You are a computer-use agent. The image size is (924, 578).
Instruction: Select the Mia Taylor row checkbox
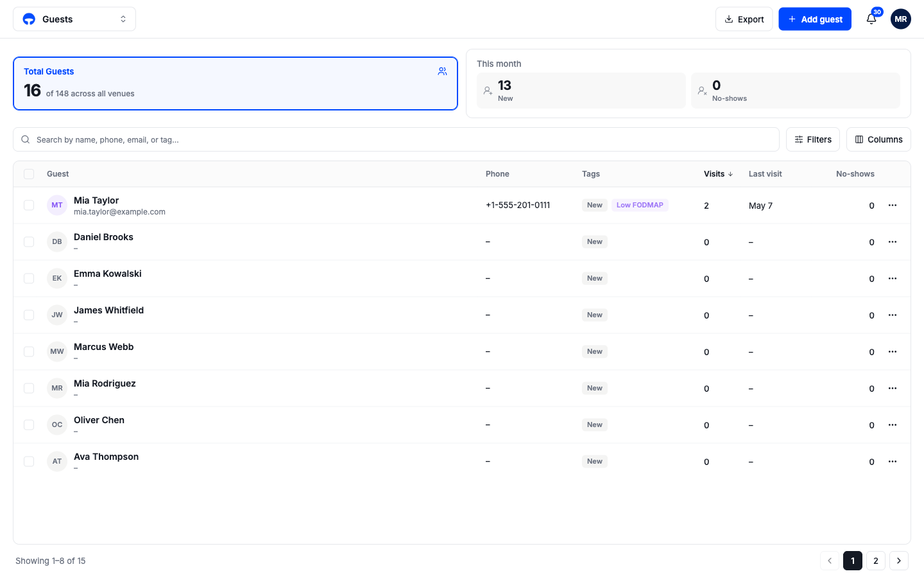coord(29,206)
